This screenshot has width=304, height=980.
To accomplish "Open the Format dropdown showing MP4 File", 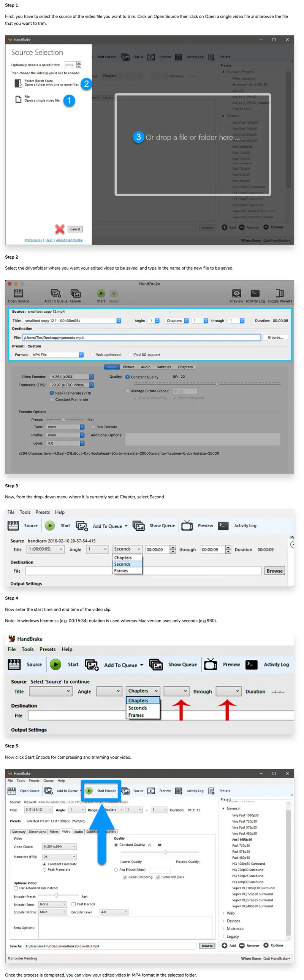I will (57, 355).
